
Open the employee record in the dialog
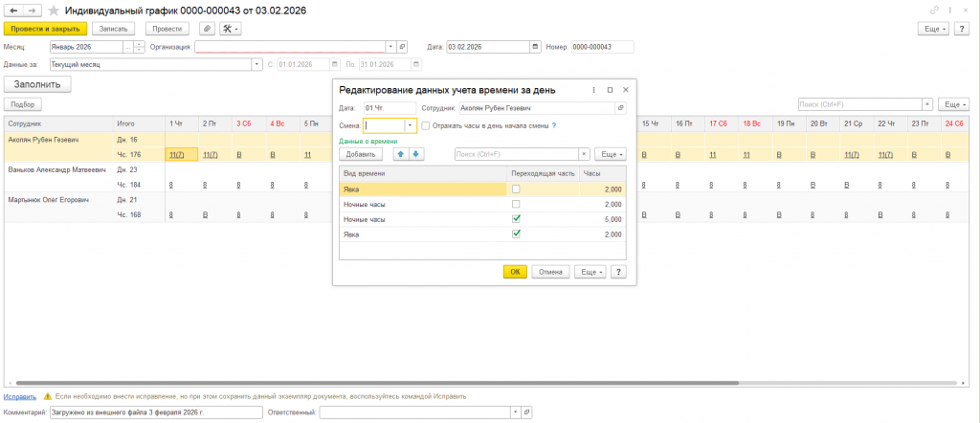tap(620, 108)
